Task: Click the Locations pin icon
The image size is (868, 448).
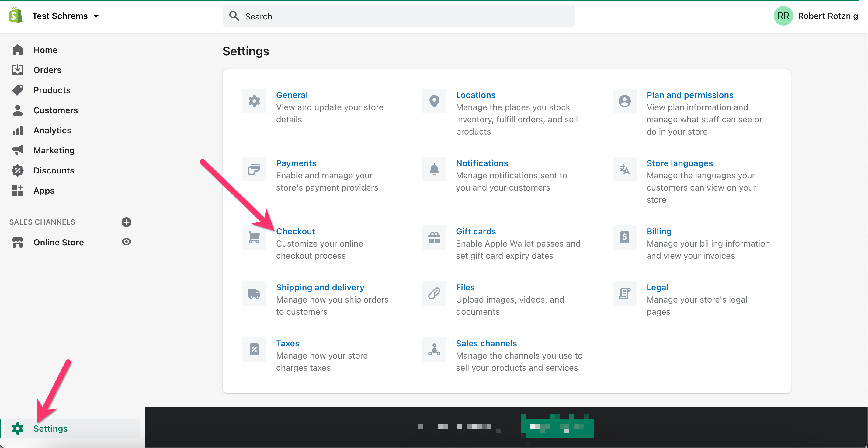Action: [434, 101]
